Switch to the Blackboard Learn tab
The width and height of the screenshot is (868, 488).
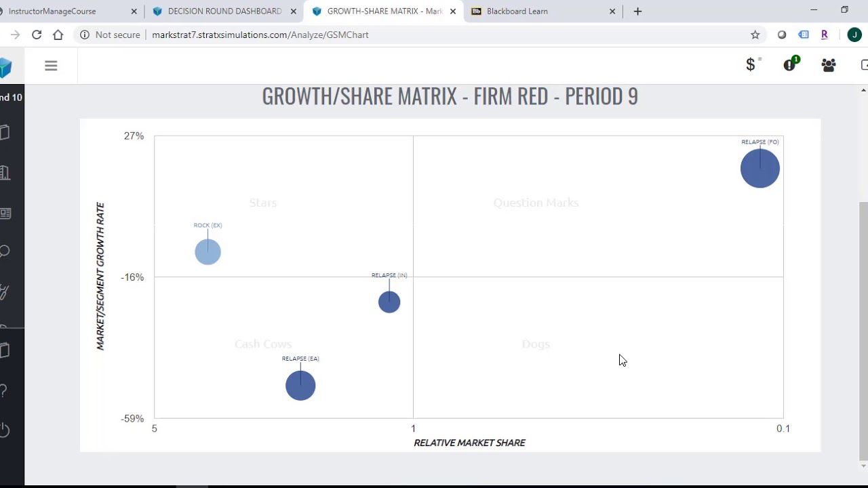(517, 12)
